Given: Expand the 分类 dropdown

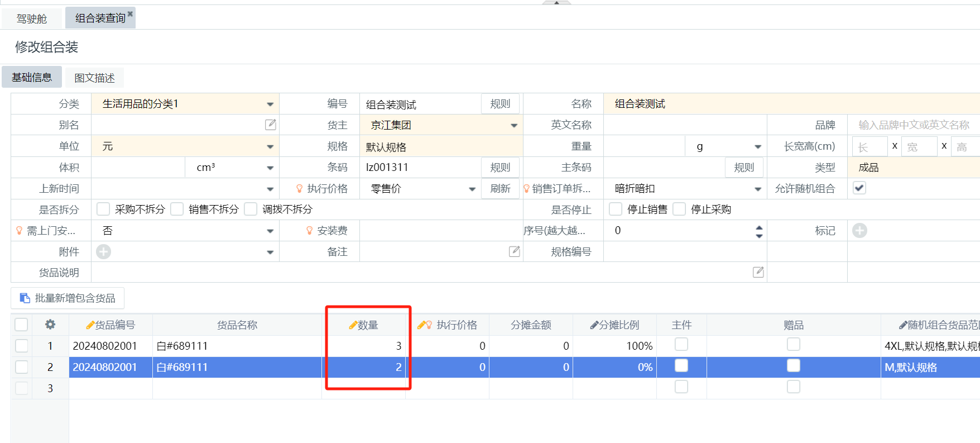Looking at the screenshot, I should (270, 104).
